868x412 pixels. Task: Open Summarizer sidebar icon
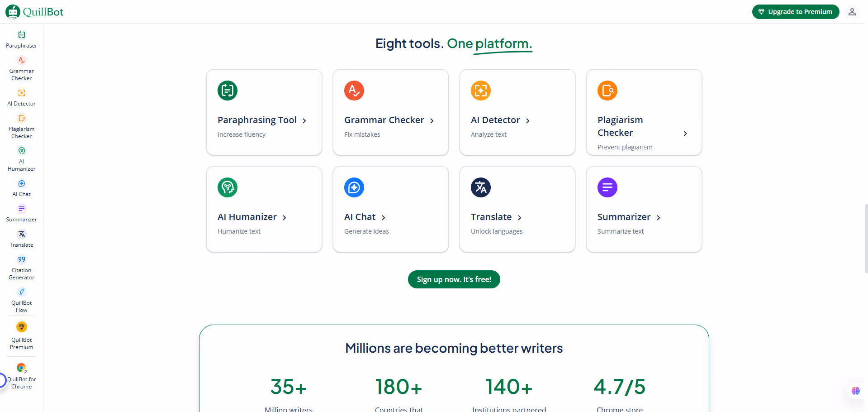click(22, 209)
